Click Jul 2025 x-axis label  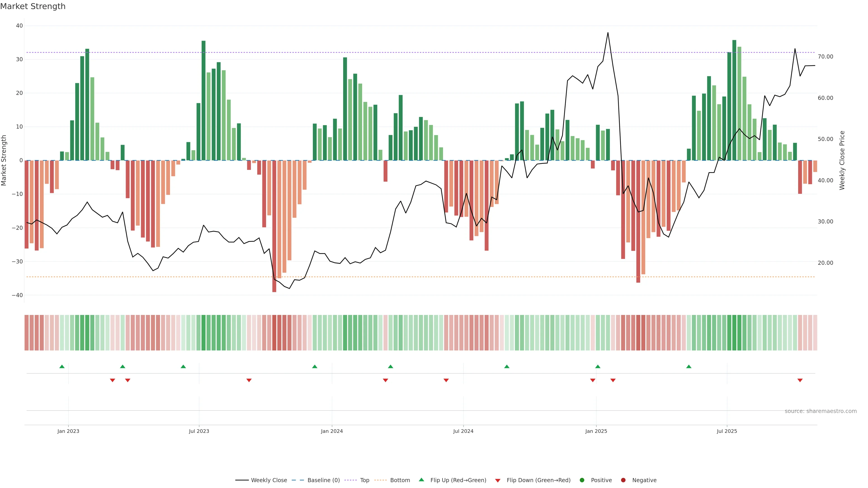pyautogui.click(x=727, y=431)
